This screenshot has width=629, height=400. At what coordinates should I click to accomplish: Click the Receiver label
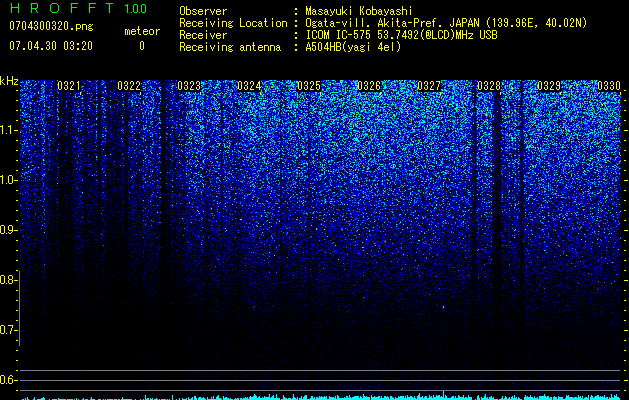pos(203,35)
